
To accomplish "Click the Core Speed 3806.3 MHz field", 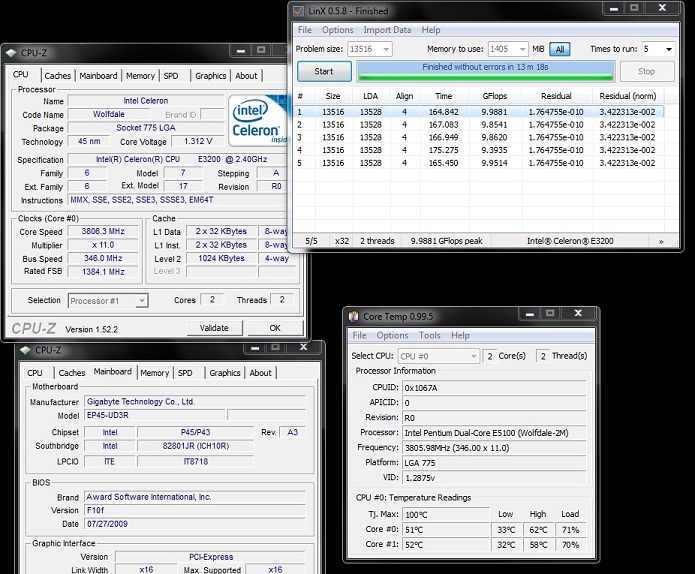I will (103, 231).
